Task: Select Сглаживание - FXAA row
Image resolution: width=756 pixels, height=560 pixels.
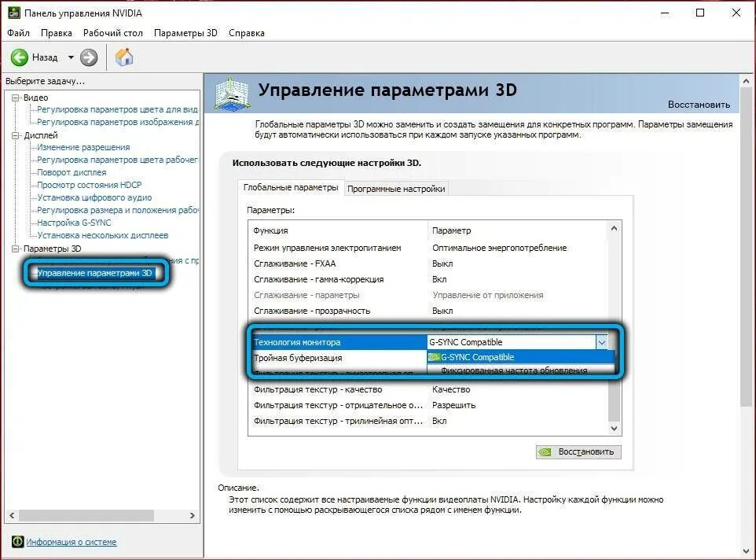Action: (428, 263)
